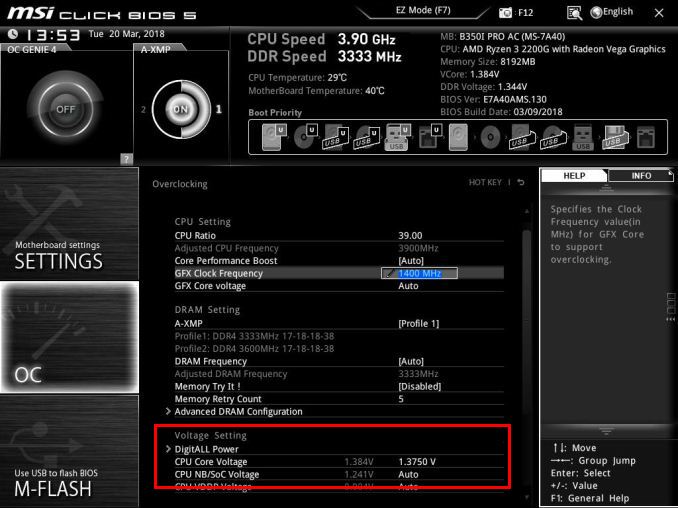
Task: Switch to the INFO tab
Action: tap(641, 176)
